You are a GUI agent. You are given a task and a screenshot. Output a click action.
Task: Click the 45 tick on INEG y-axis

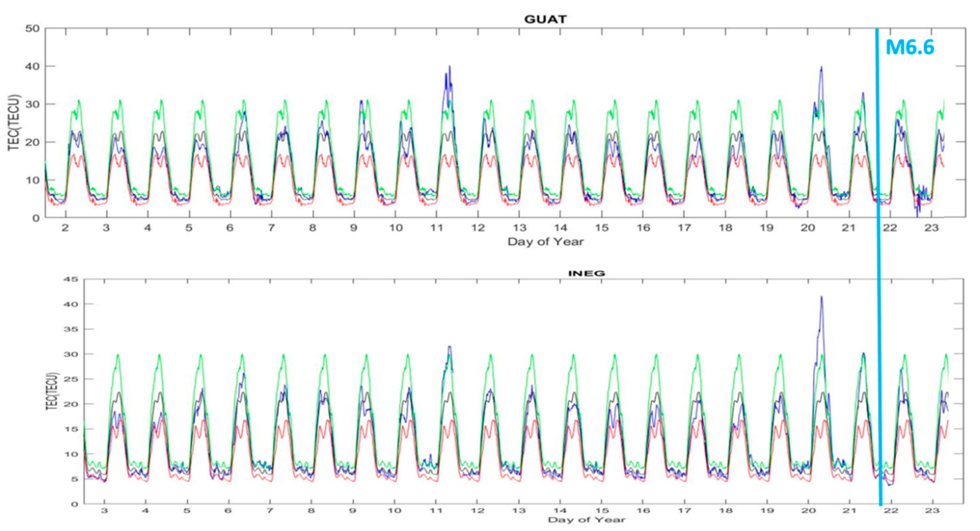[71, 279]
